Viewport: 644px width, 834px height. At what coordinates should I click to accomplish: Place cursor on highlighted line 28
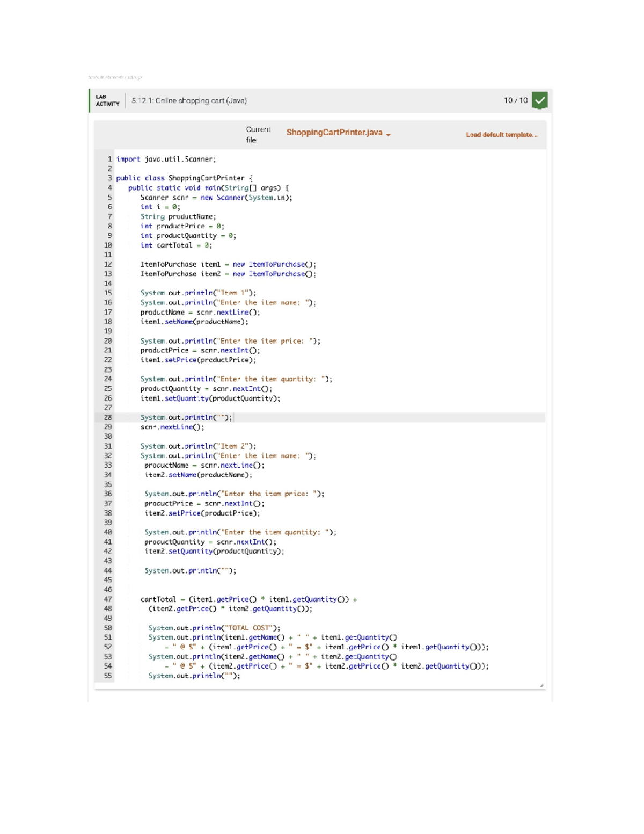pyautogui.click(x=185, y=417)
